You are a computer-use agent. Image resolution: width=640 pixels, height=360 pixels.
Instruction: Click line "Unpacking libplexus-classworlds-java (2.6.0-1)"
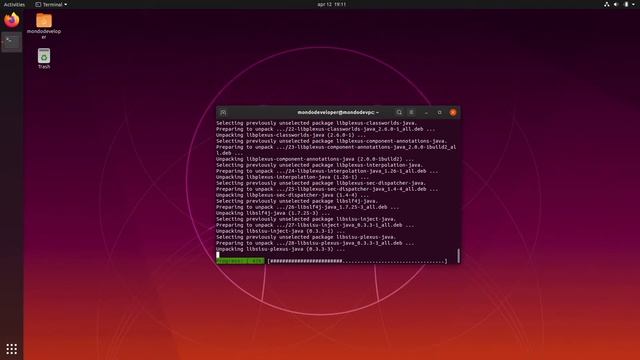point(291,135)
